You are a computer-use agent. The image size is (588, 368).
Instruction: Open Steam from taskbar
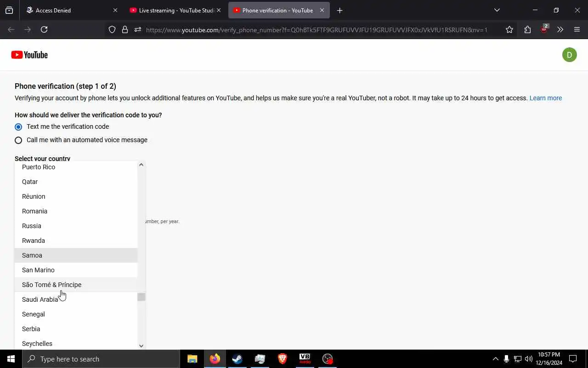(x=237, y=359)
